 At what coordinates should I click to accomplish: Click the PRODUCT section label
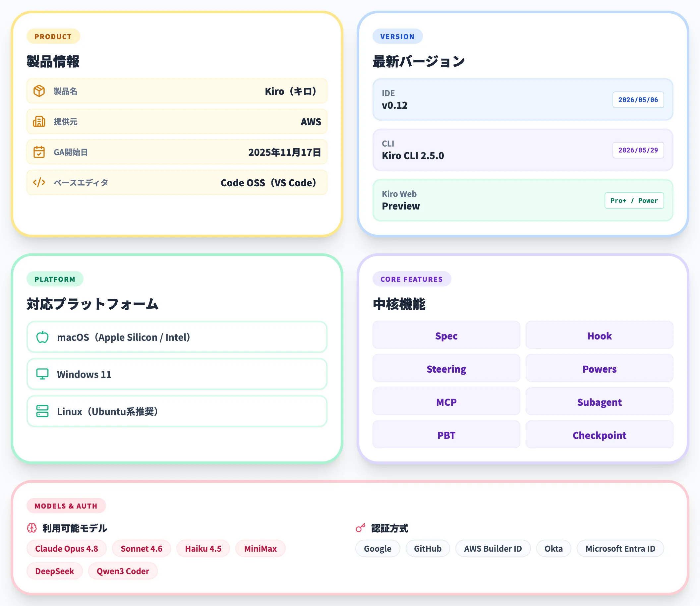click(53, 36)
